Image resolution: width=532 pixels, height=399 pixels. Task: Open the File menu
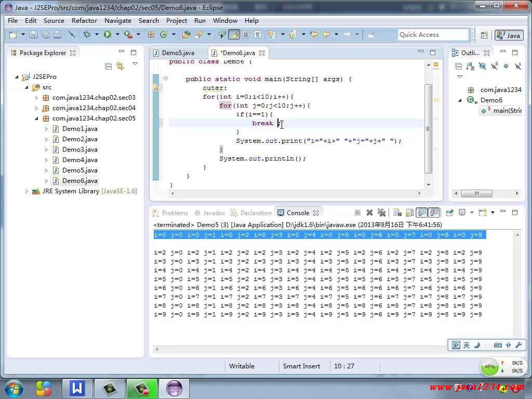12,21
